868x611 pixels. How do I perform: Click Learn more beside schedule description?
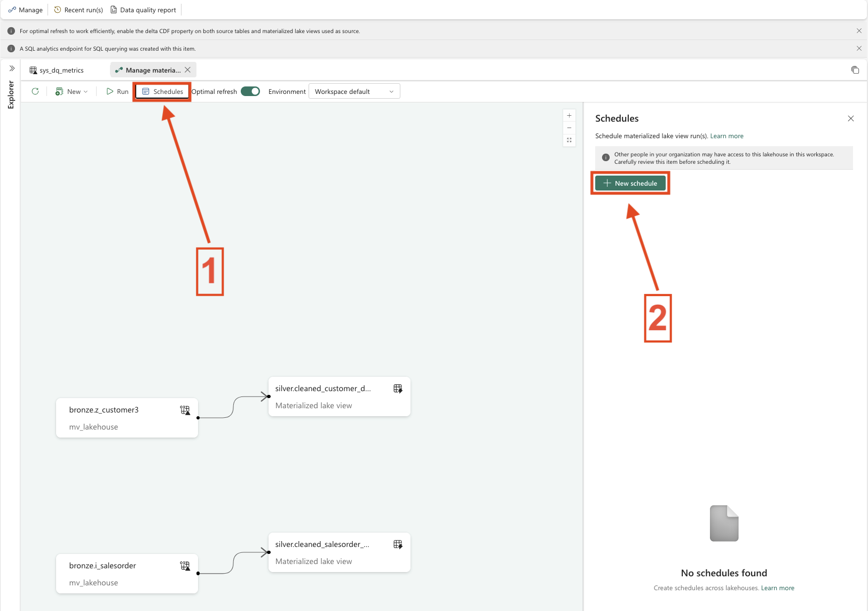pos(727,136)
